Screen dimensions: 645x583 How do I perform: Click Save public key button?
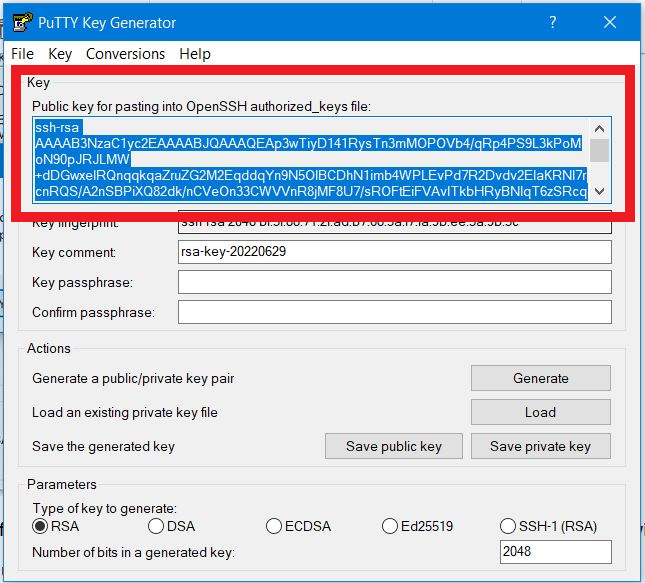click(x=394, y=446)
